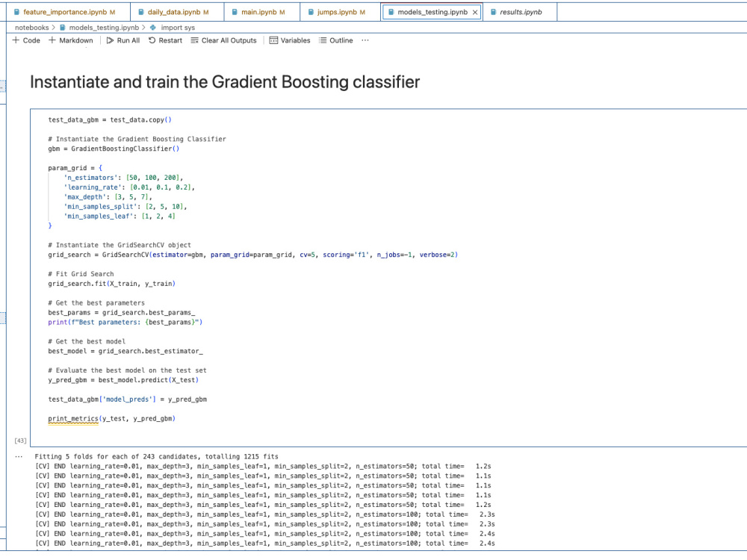Click the plus icon beside Code
This screenshot has height=560, width=747.
tap(16, 40)
